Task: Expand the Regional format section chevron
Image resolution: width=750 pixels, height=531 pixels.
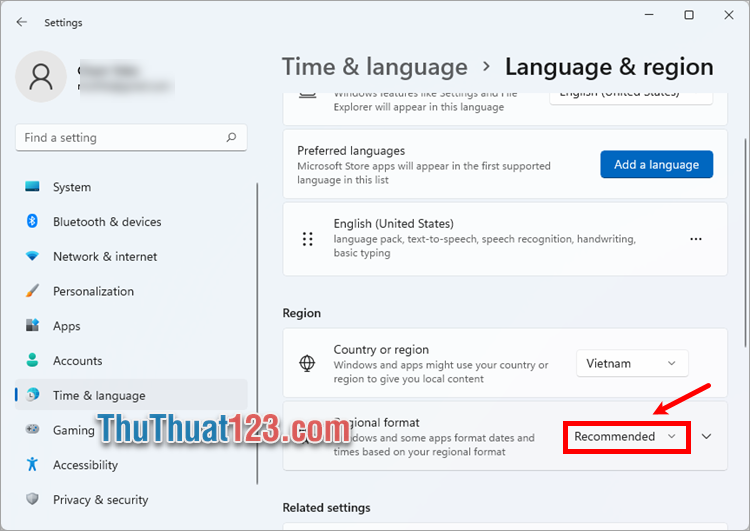Action: [x=706, y=436]
